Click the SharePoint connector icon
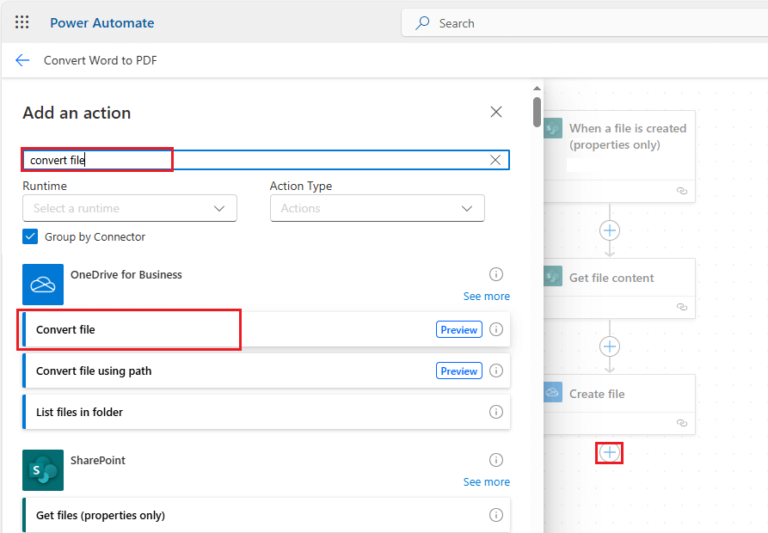The width and height of the screenshot is (768, 533). (43, 470)
